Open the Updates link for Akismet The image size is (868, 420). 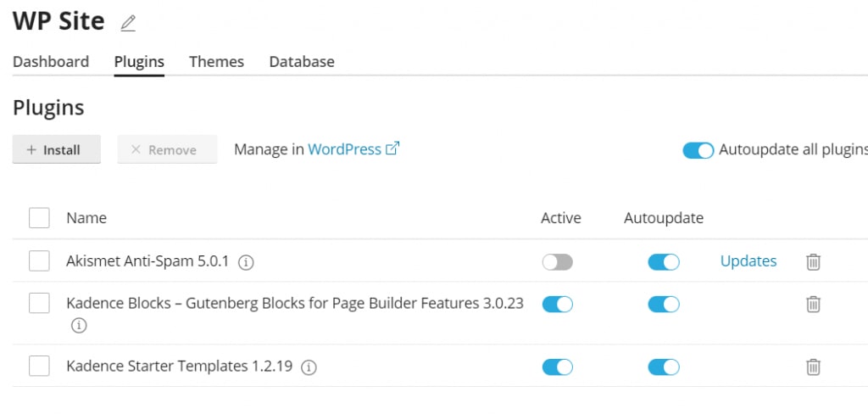click(748, 261)
